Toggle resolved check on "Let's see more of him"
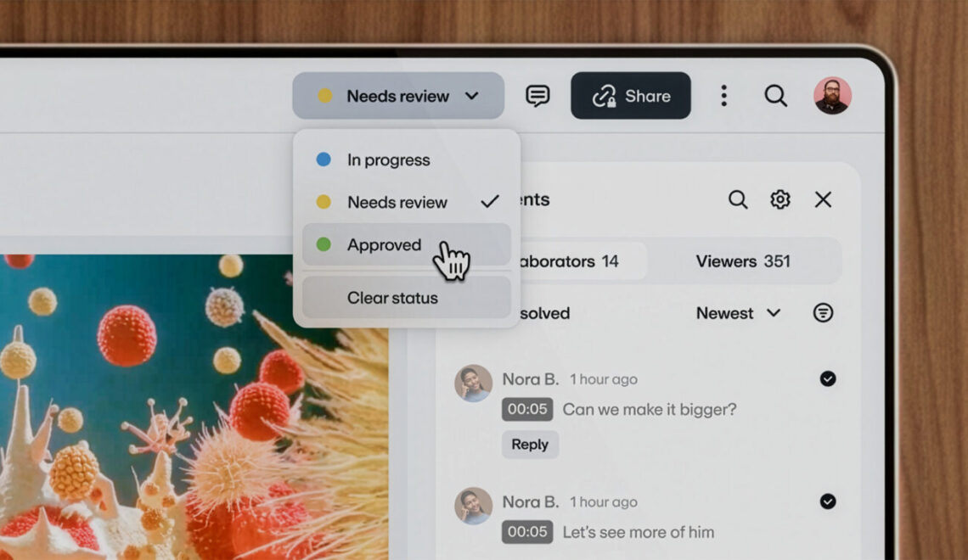968x560 pixels. click(828, 501)
